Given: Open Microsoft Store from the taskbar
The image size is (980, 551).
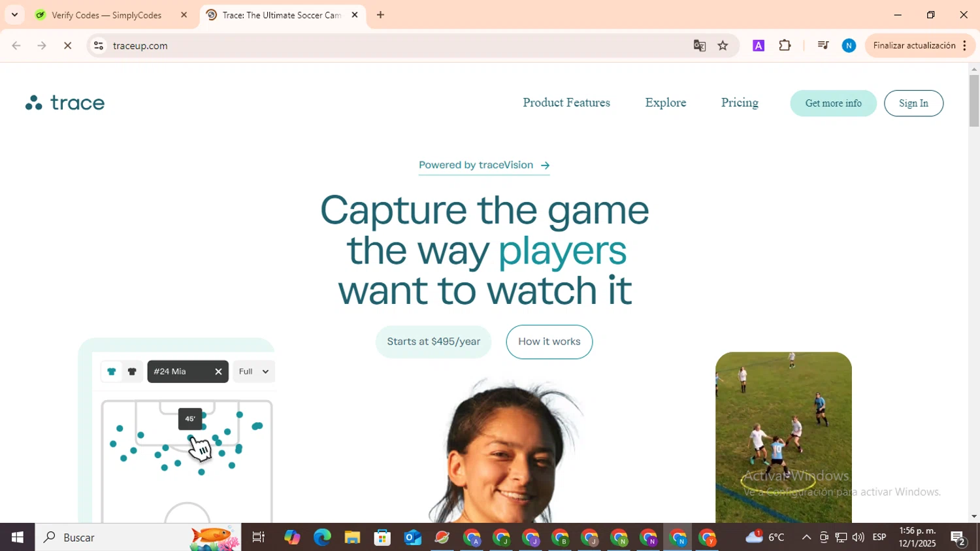Looking at the screenshot, I should [382, 537].
